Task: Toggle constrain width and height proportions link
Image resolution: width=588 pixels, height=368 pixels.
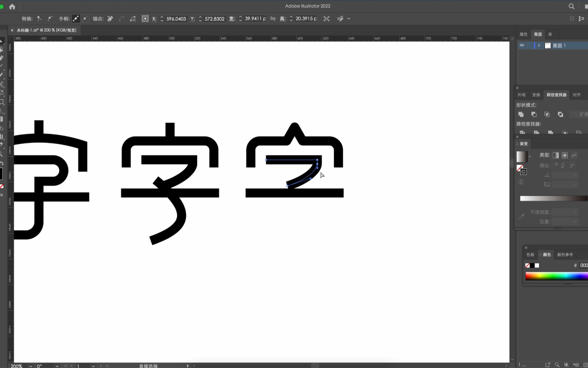Action: coord(273,19)
